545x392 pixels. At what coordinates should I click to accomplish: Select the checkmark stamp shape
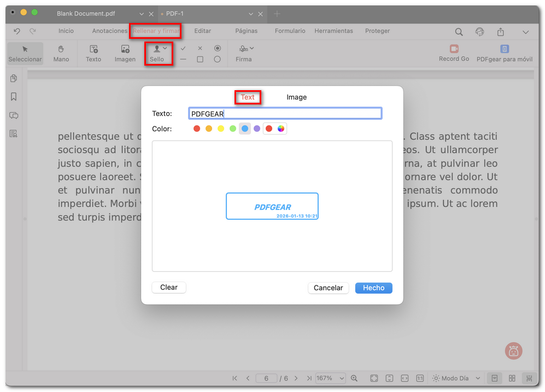184,48
